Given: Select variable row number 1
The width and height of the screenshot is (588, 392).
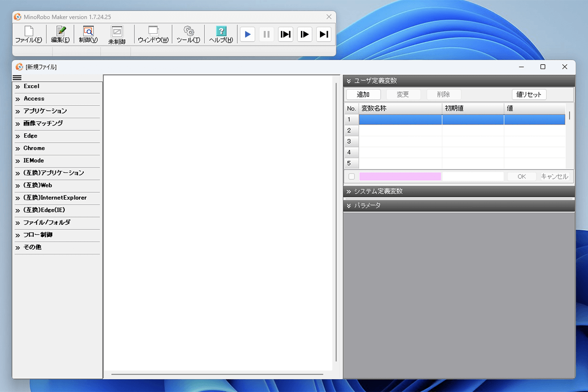Looking at the screenshot, I should tap(455, 120).
